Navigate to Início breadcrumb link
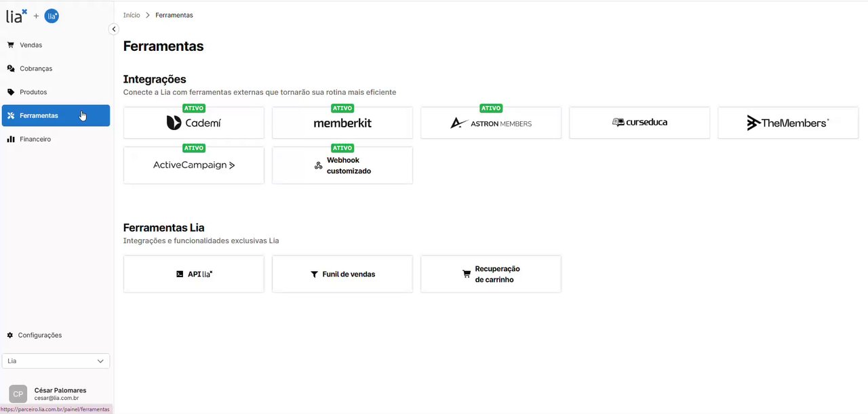The width and height of the screenshot is (868, 414). coord(132,15)
